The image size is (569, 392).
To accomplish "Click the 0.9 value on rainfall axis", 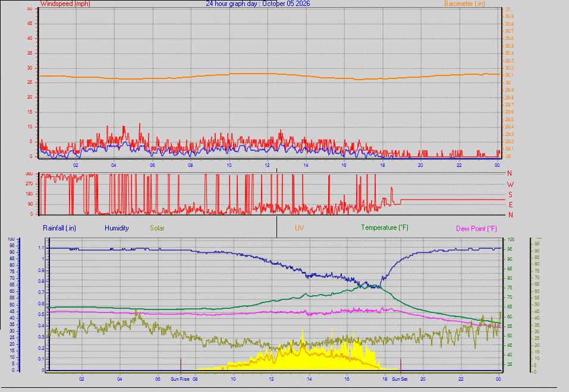I will [x=41, y=270].
